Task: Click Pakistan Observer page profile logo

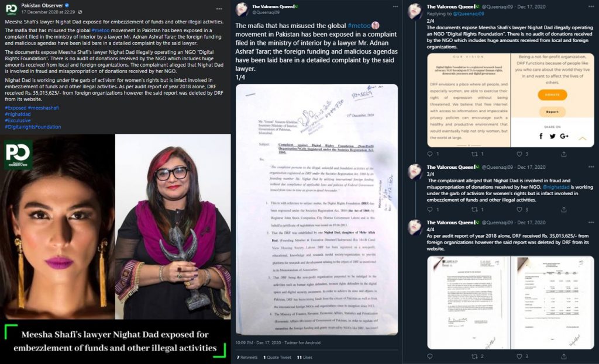Action: 12,9
